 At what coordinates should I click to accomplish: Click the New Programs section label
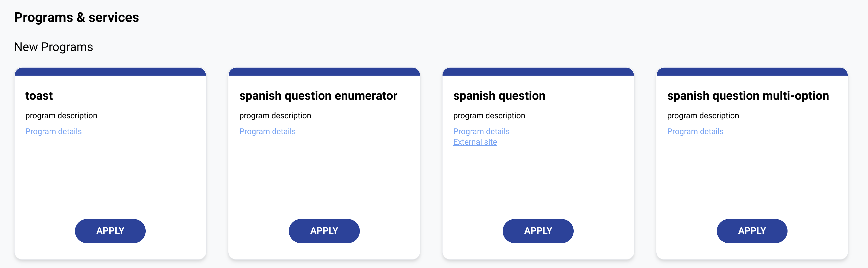[54, 46]
